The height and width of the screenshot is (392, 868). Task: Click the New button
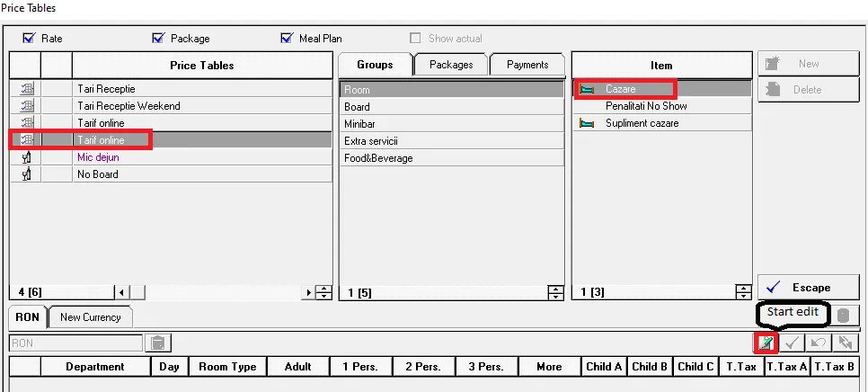click(808, 64)
